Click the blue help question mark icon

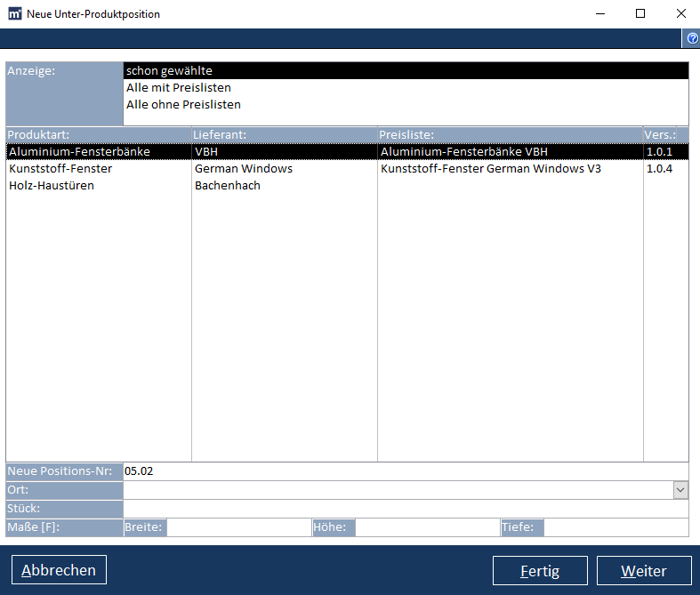(692, 39)
